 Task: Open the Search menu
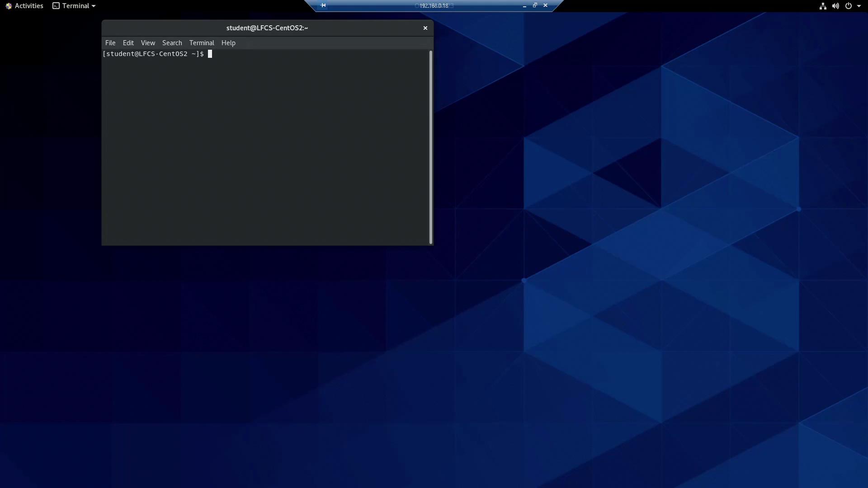[172, 43]
